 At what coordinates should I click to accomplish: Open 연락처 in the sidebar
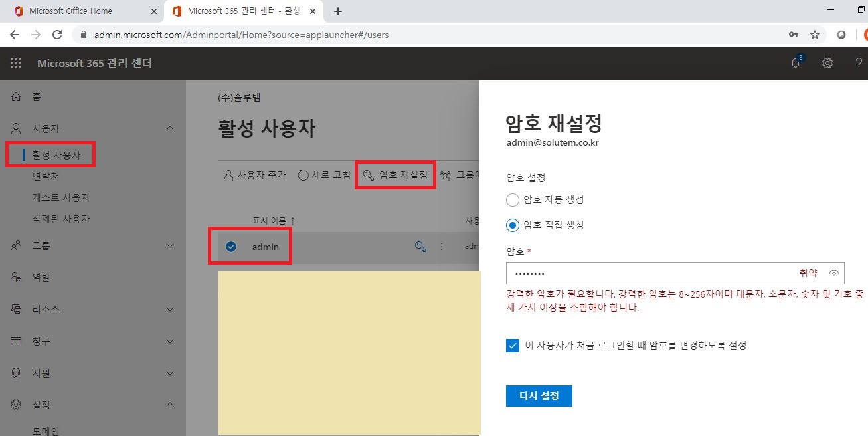pos(46,177)
